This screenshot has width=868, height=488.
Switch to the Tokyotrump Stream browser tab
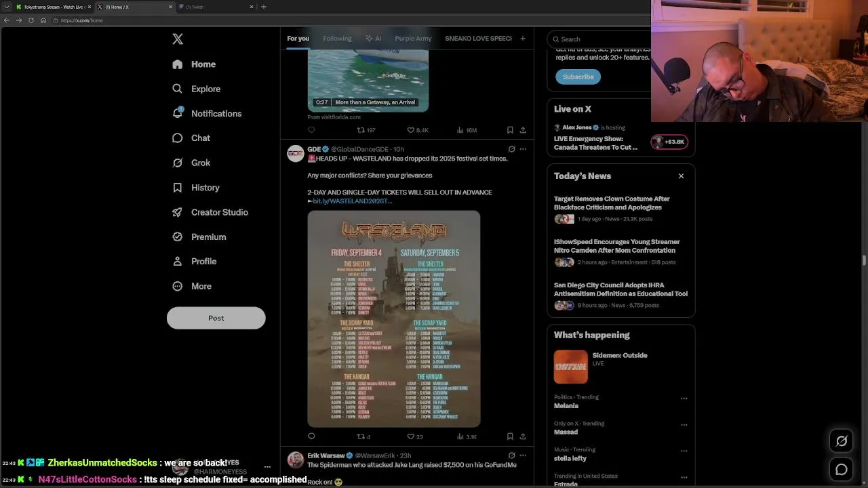tap(53, 7)
